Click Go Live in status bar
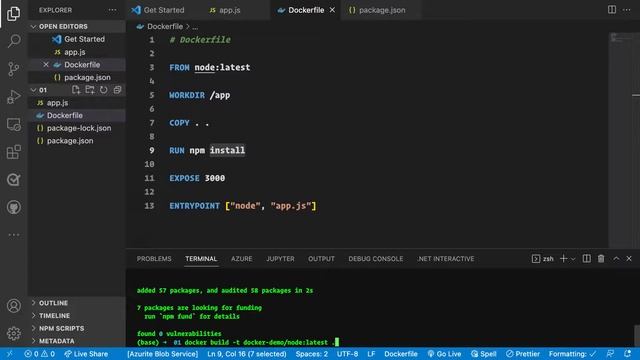The width and height of the screenshot is (640, 360). [x=444, y=353]
